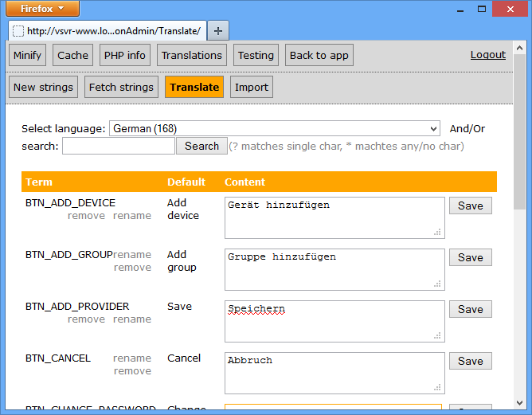Click the scrollbar down arrow
Screen dimensions: 532x415
[x=519, y=403]
